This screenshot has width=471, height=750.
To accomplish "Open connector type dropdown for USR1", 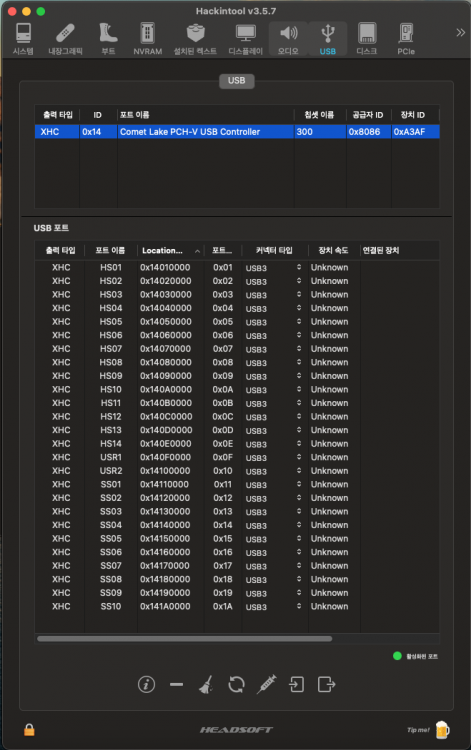I will click(x=299, y=457).
